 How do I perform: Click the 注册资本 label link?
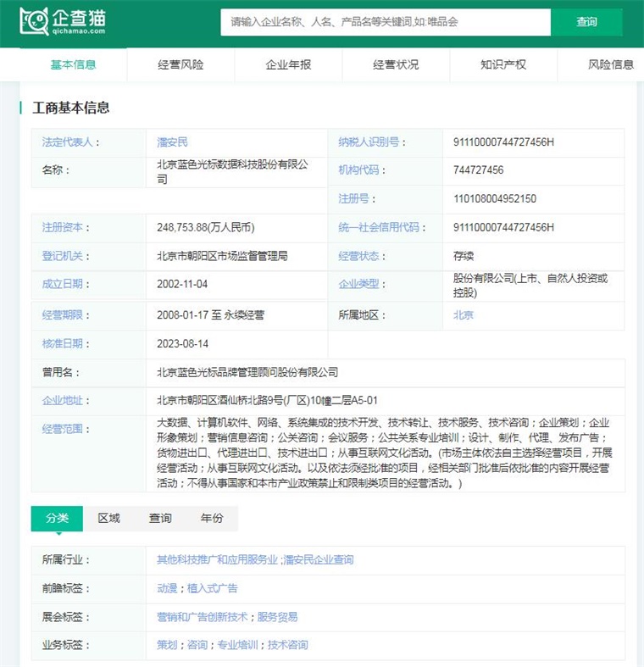(x=62, y=228)
